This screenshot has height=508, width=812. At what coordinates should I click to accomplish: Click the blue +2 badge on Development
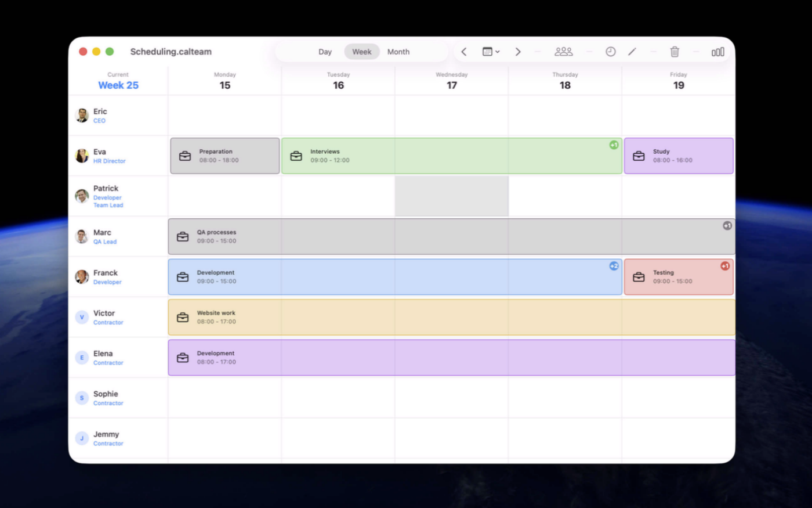coord(614,266)
